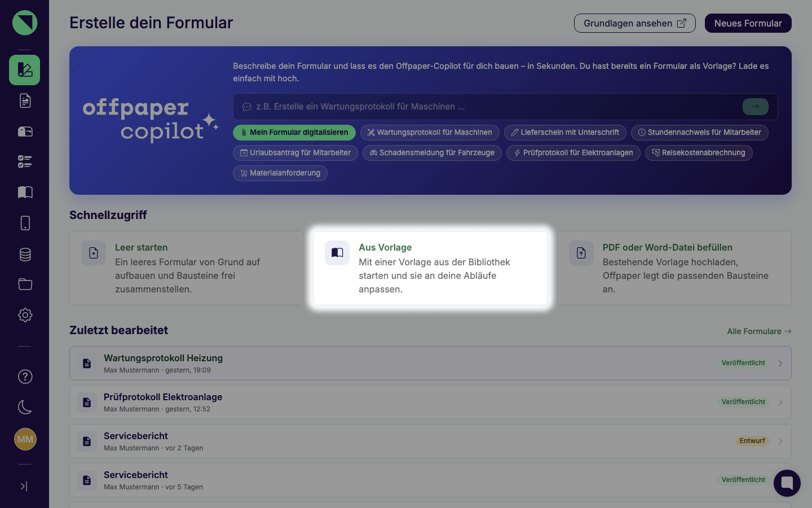
Task: Click the offpaper copilot logo banner
Action: 151,120
